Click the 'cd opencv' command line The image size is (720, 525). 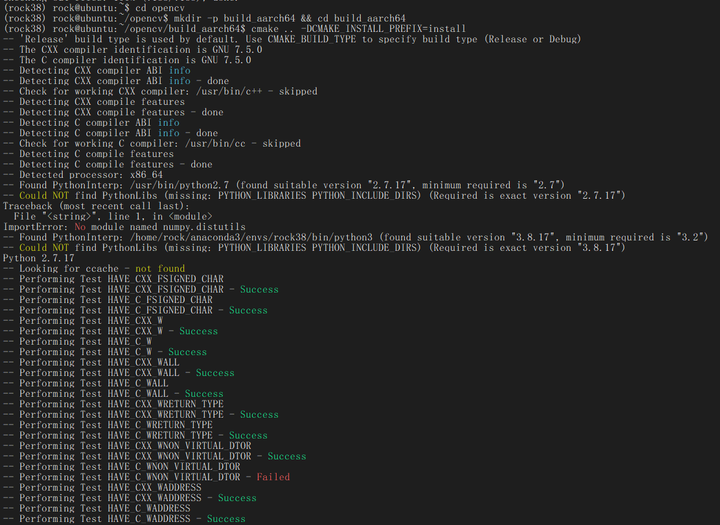pyautogui.click(x=94, y=8)
